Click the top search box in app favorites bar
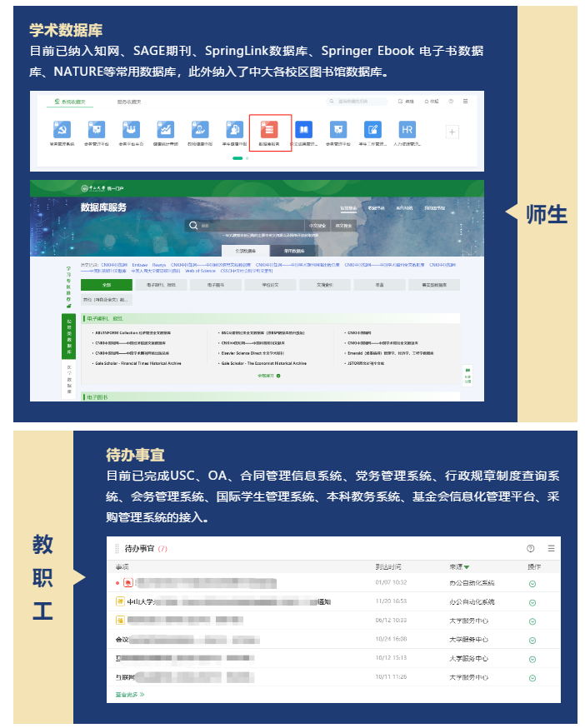Image resolution: width=585 pixels, height=728 pixels. pos(358,102)
